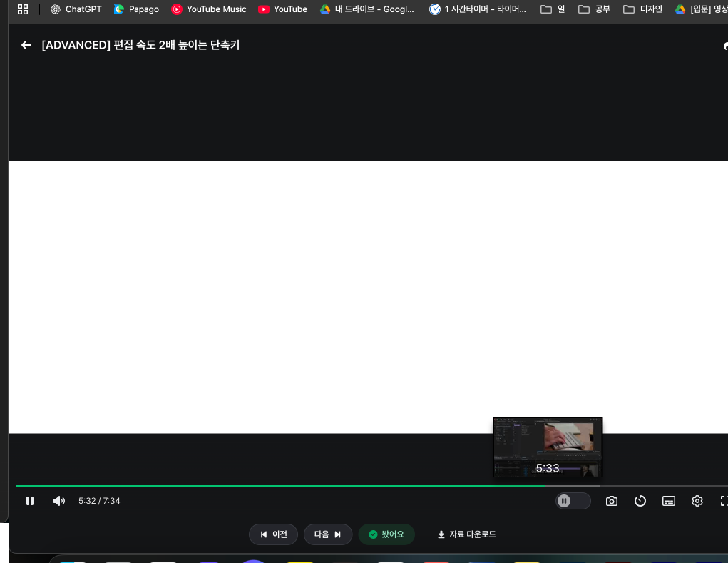Viewport: 728px width, 563px height.
Task: Enter fullscreen mode
Action: tap(724, 501)
